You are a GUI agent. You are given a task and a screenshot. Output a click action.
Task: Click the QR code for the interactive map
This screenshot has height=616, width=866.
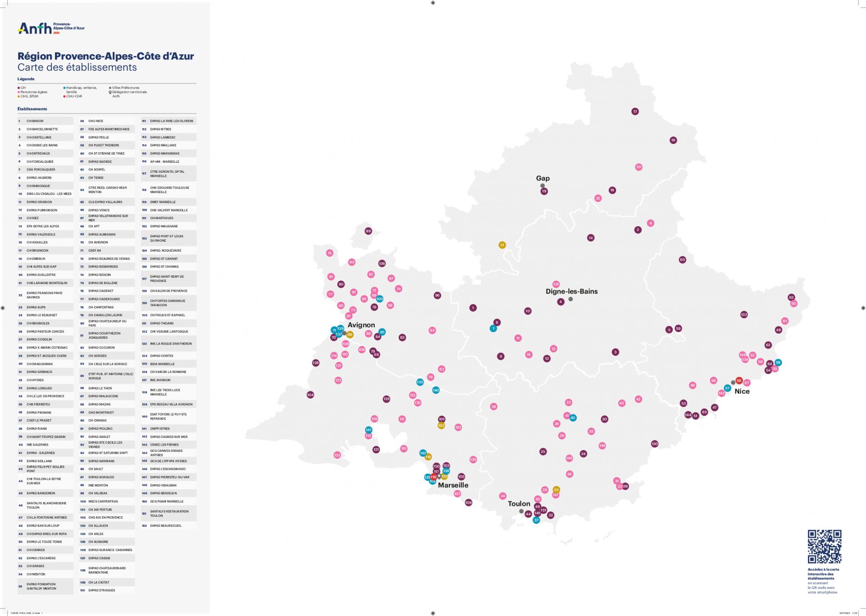[x=825, y=547]
